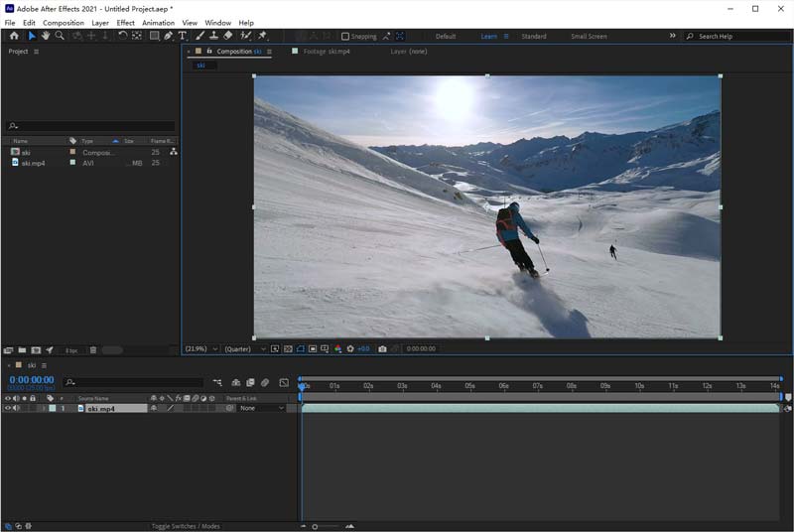The image size is (794, 532).
Task: Toggle Motion Blur switch in timeline
Action: [265, 383]
